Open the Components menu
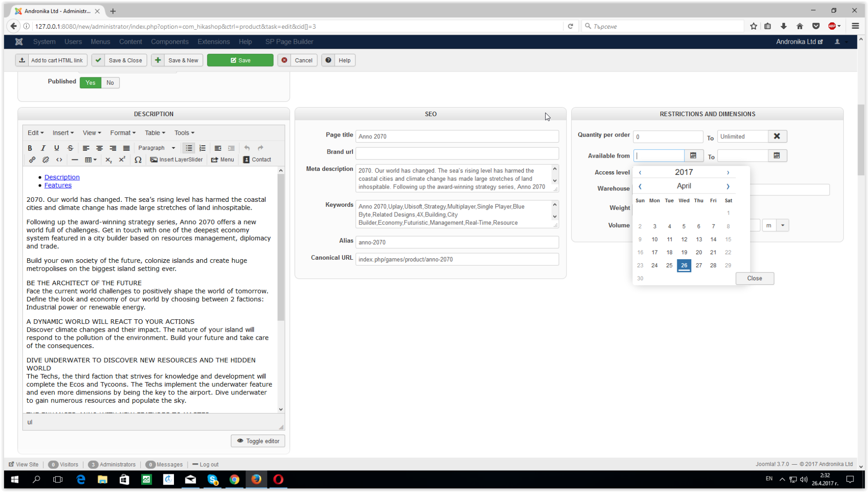Image resolution: width=868 pixels, height=492 pixels. click(x=170, y=42)
